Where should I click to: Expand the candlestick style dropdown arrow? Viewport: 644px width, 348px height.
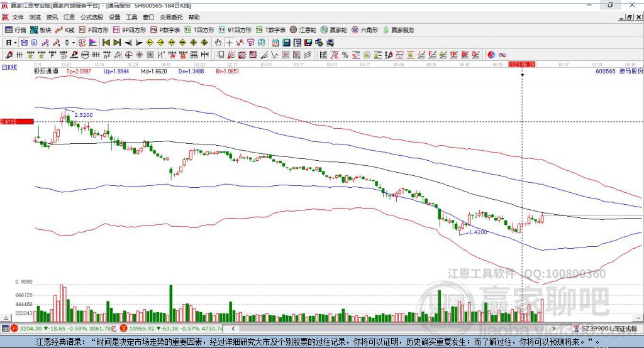74,43
